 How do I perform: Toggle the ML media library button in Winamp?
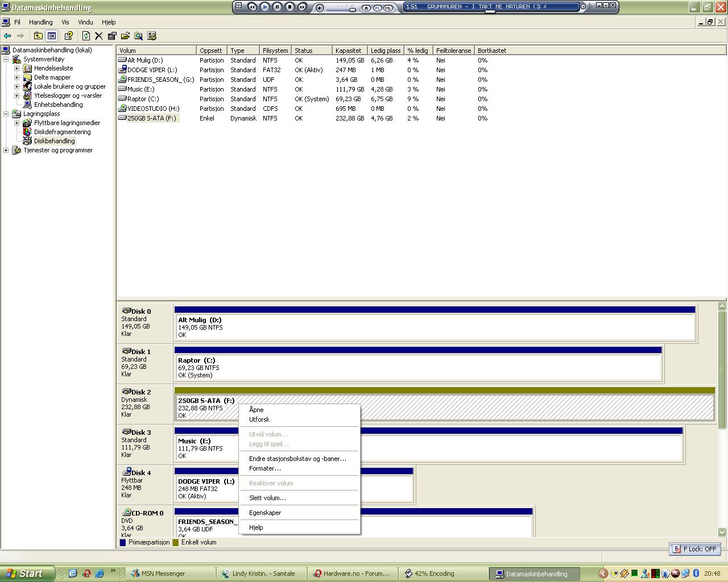pyautogui.click(x=388, y=8)
